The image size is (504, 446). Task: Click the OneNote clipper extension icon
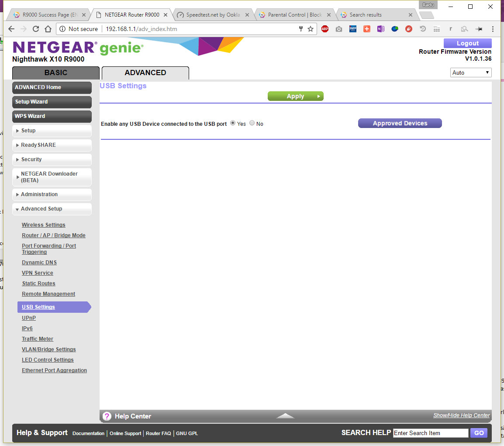380,29
